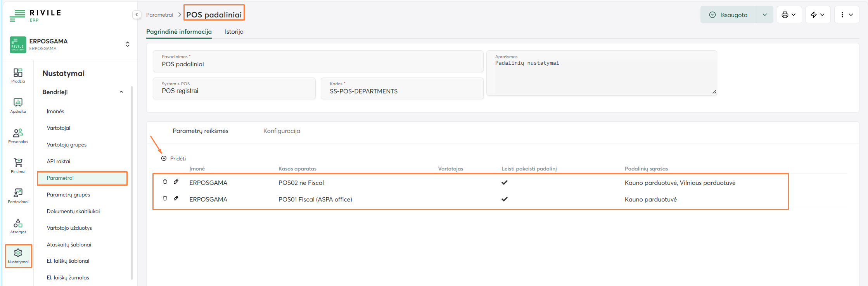868x286 pixels.
Task: Open the Pirkimai shopping cart icon
Action: point(18,165)
